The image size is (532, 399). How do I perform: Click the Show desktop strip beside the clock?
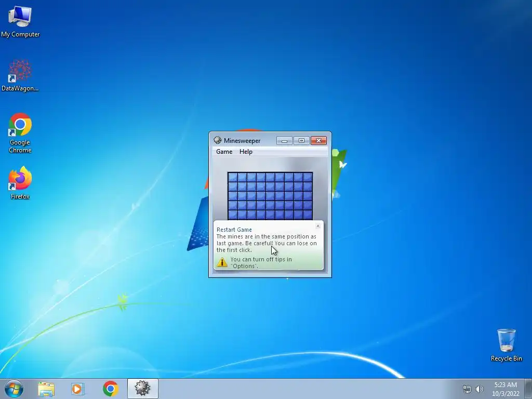[528, 389]
